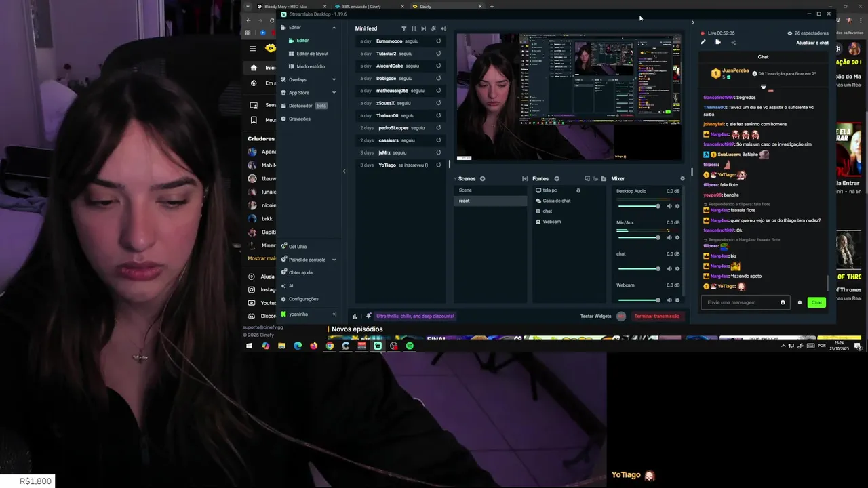The height and width of the screenshot is (488, 868).
Task: Expand the Overlays sidebar section
Action: (x=334, y=79)
